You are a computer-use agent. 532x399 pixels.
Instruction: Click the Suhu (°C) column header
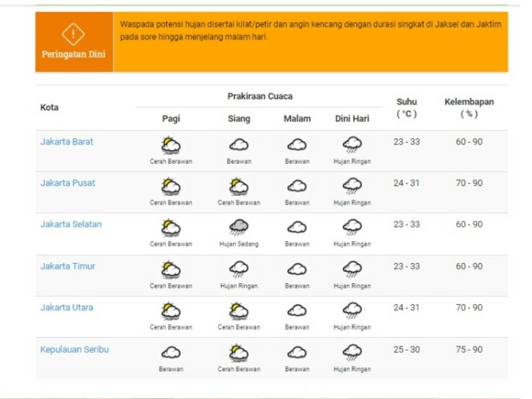(x=406, y=108)
